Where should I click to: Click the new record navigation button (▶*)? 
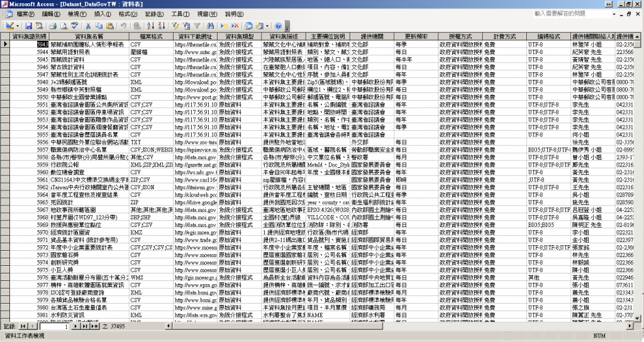coord(94,326)
